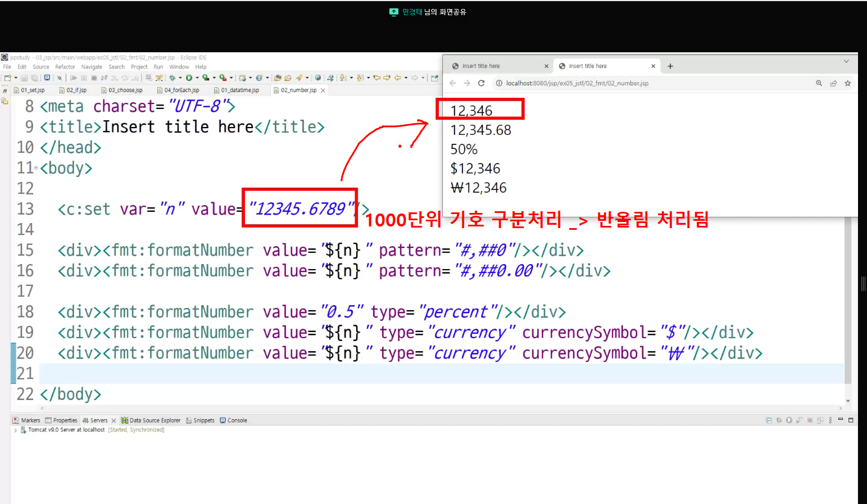Expand the Tomcat v9.0 Server tree node

(15, 430)
